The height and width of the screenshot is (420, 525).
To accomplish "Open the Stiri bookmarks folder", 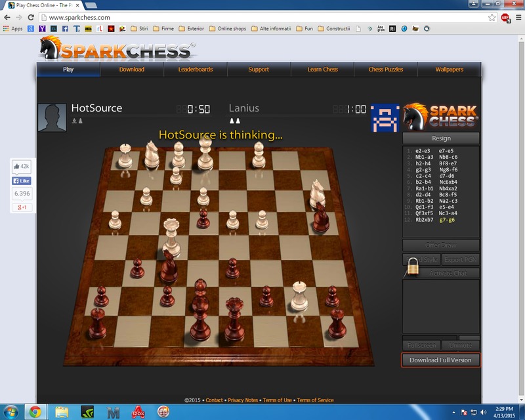I will 139,29.
